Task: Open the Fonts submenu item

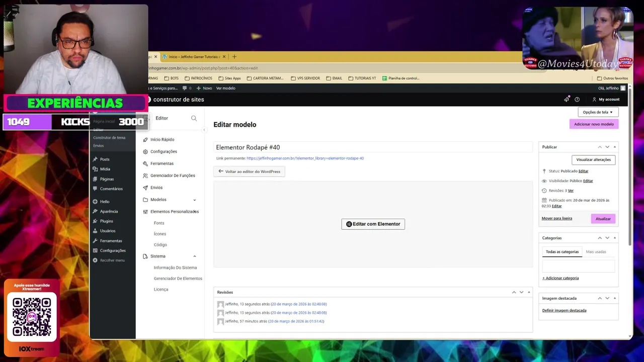Action: 159,223
